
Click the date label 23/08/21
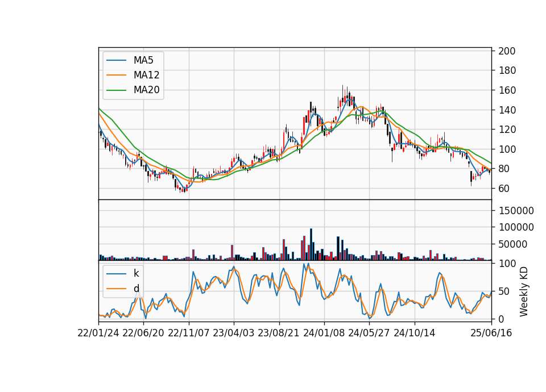pyautogui.click(x=279, y=333)
